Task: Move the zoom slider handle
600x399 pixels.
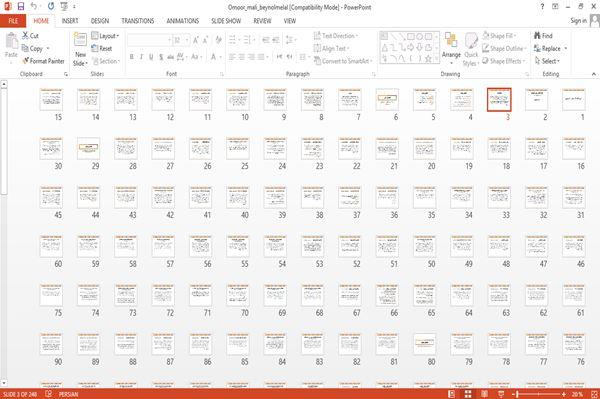Action: click(x=517, y=394)
